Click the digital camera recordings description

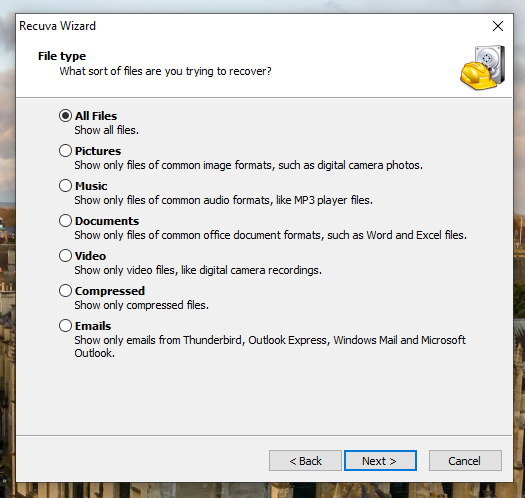(198, 270)
